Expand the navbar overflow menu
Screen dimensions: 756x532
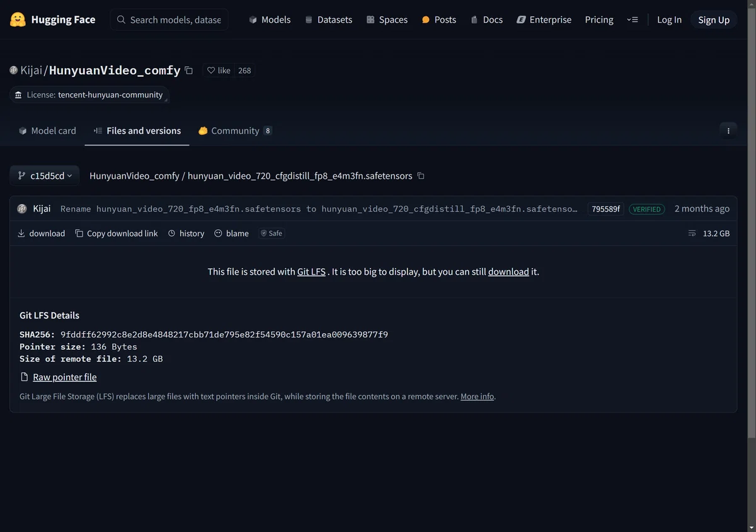tap(633, 20)
